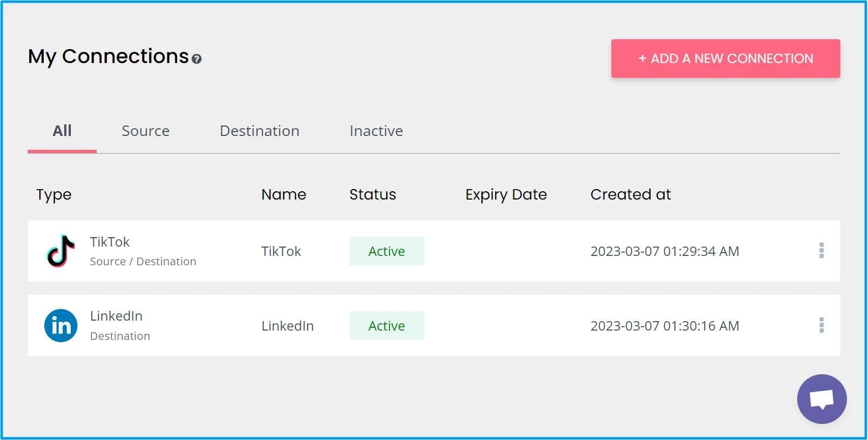Image resolution: width=868 pixels, height=440 pixels.
Task: Open the chat support bubble
Action: 822,399
